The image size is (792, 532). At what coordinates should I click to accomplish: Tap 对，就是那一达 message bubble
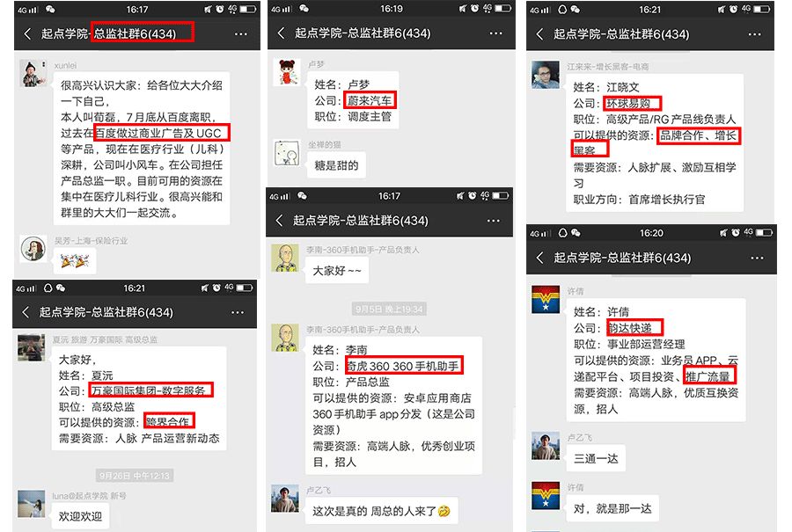pyautogui.click(x=613, y=508)
